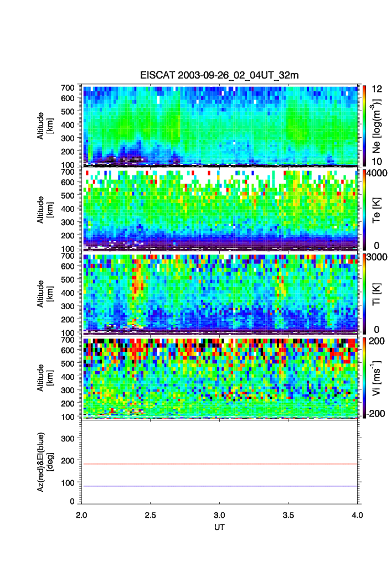Click the 4000 value on Te colorbar

click(x=375, y=173)
